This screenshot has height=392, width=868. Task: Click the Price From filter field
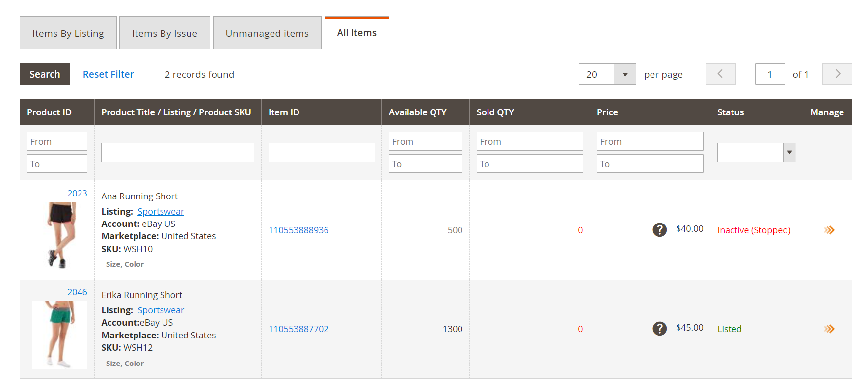pyautogui.click(x=650, y=141)
